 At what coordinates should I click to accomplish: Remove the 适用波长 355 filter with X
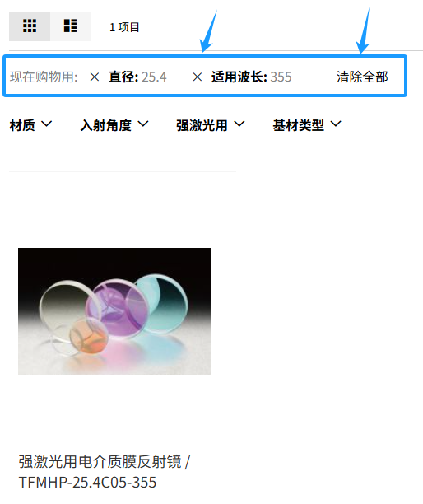click(198, 77)
